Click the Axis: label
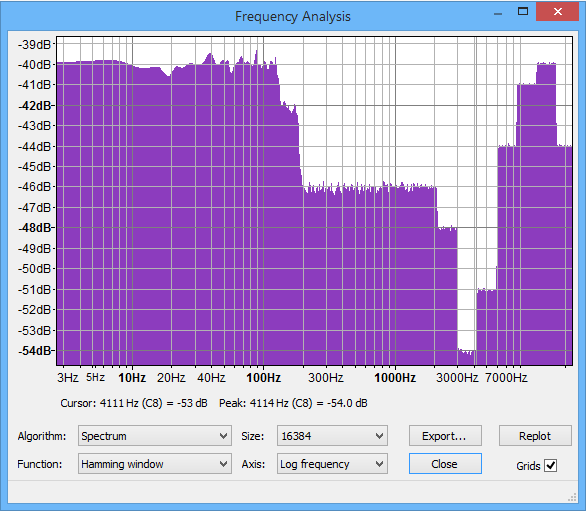This screenshot has height=511, width=586. tap(253, 464)
